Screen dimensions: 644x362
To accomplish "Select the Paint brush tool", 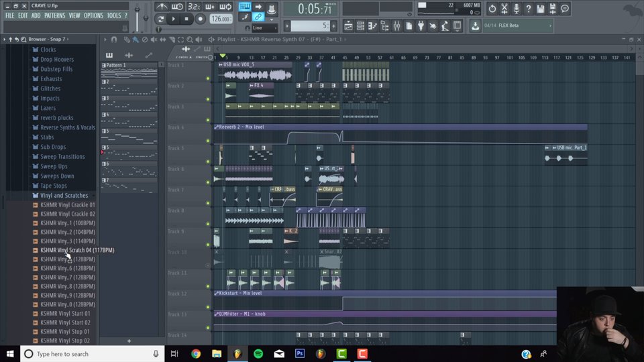I will coord(136,40).
